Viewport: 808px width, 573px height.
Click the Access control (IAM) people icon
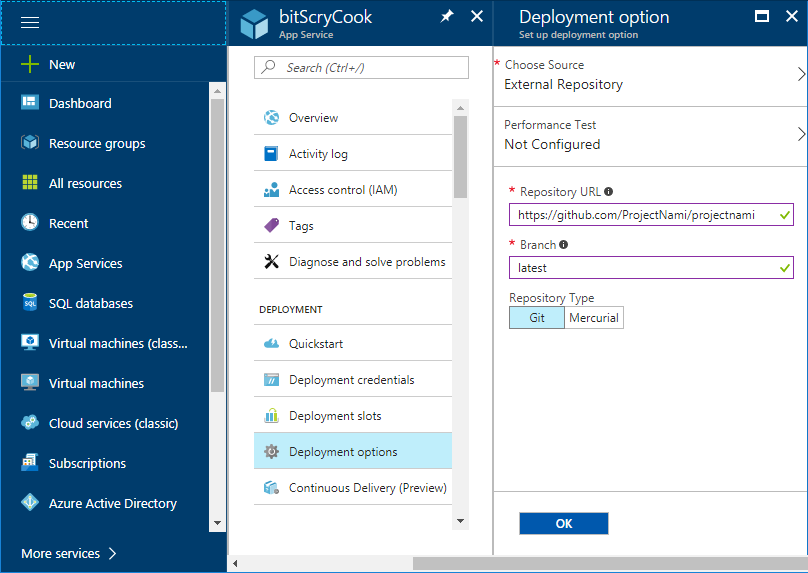(x=272, y=190)
